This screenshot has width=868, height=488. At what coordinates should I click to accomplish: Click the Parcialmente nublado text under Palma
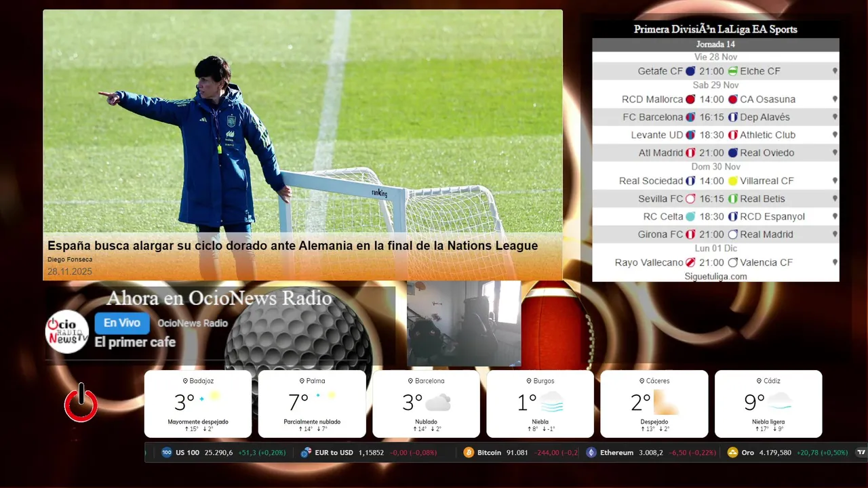point(312,422)
